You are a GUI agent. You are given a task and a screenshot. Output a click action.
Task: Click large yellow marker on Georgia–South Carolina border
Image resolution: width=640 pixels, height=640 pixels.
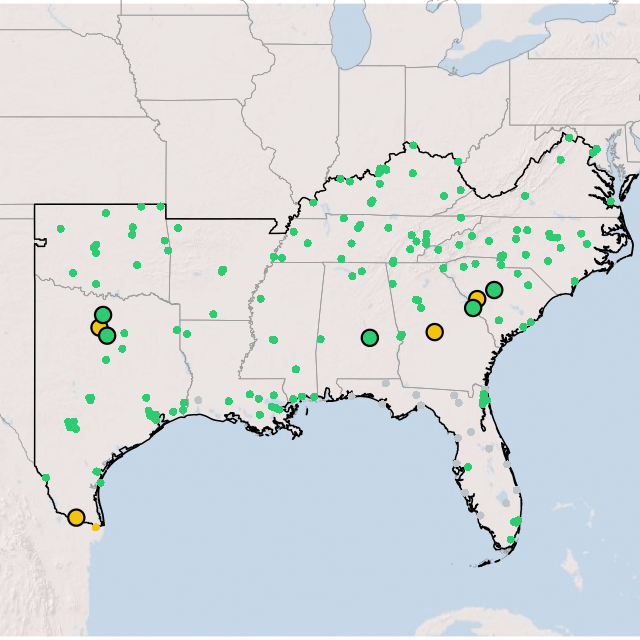tap(477, 298)
